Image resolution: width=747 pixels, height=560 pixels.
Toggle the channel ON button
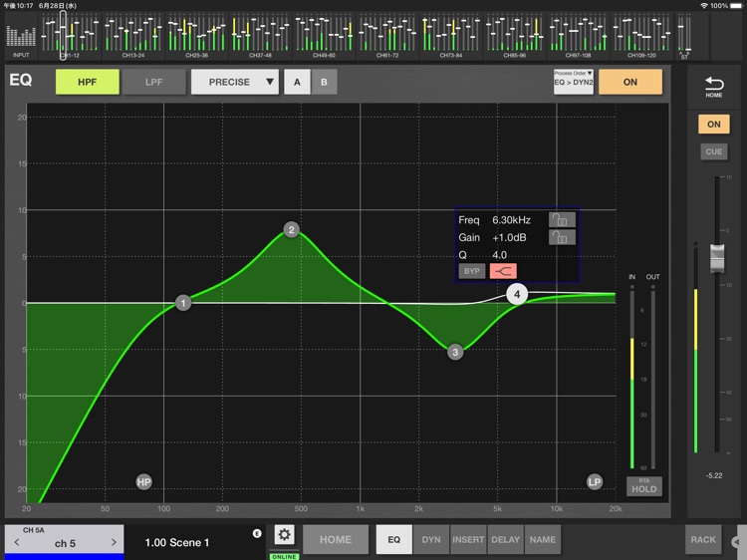pyautogui.click(x=714, y=124)
